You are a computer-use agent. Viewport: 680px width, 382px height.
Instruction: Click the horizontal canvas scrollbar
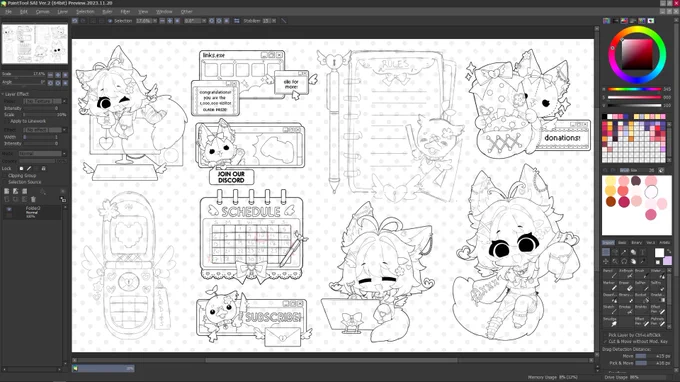click(332, 360)
